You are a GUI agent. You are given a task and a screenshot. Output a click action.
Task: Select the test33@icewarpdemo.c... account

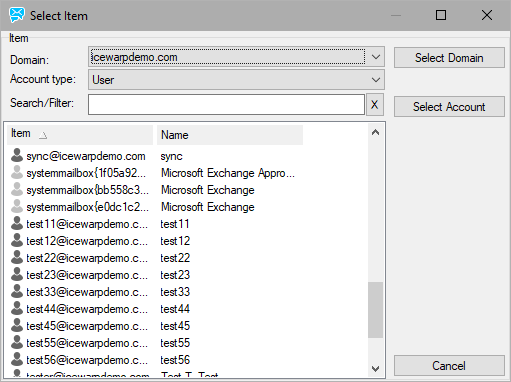point(87,292)
